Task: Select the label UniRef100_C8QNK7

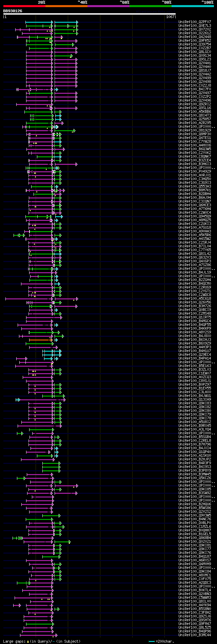Action: click(195, 157)
